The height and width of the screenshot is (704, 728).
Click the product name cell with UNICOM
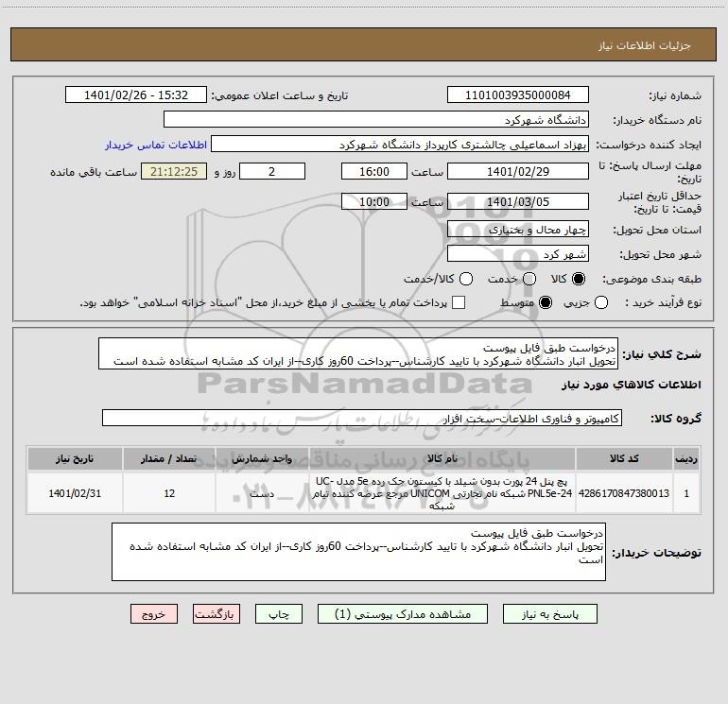(442, 493)
